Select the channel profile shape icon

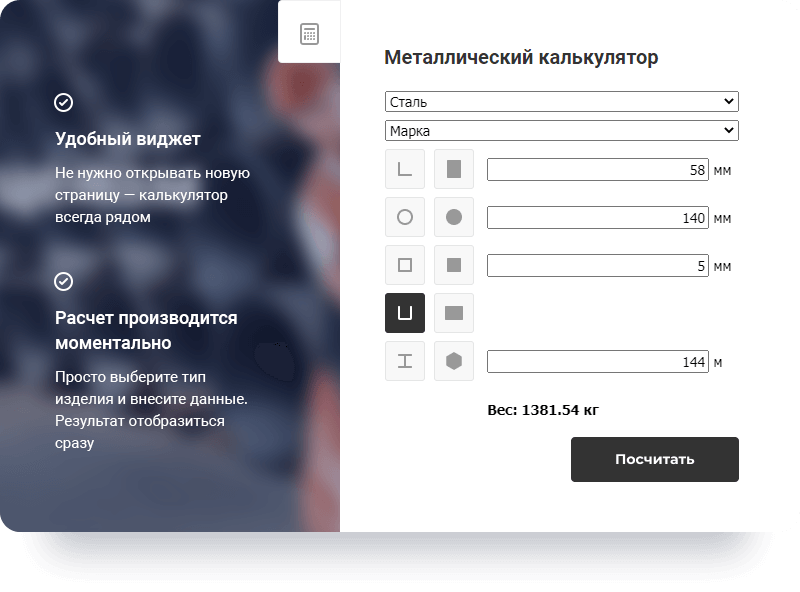[404, 313]
